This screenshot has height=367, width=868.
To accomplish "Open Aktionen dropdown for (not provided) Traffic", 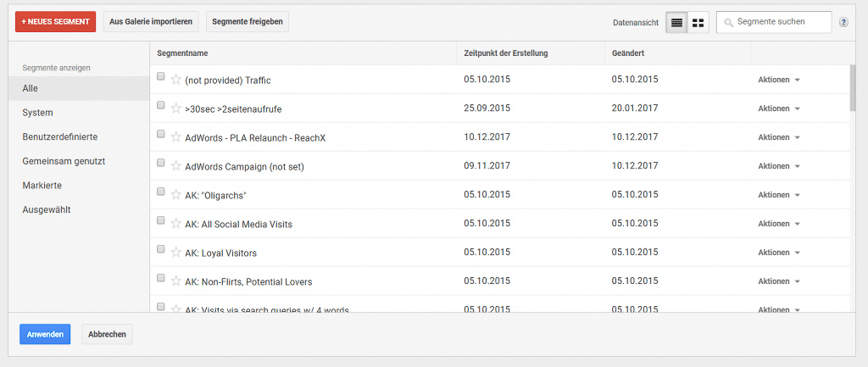I will point(779,80).
